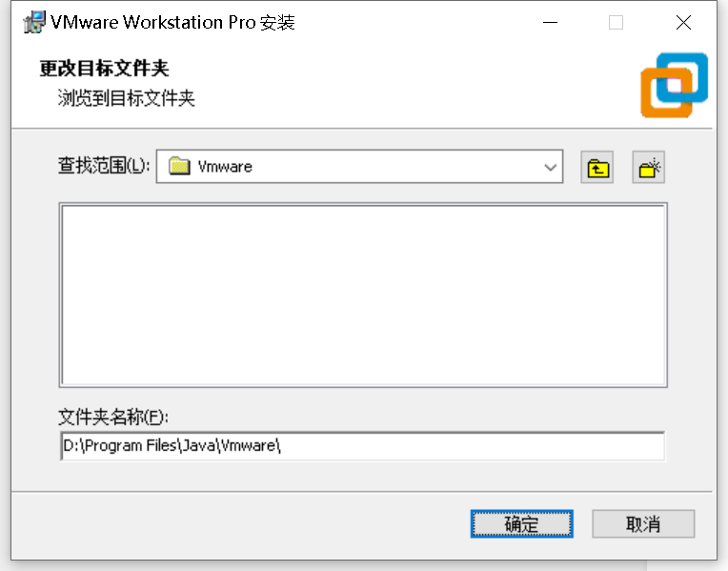728x571 pixels.
Task: Open the 查找范围 Vmware dropdown
Action: [360, 166]
